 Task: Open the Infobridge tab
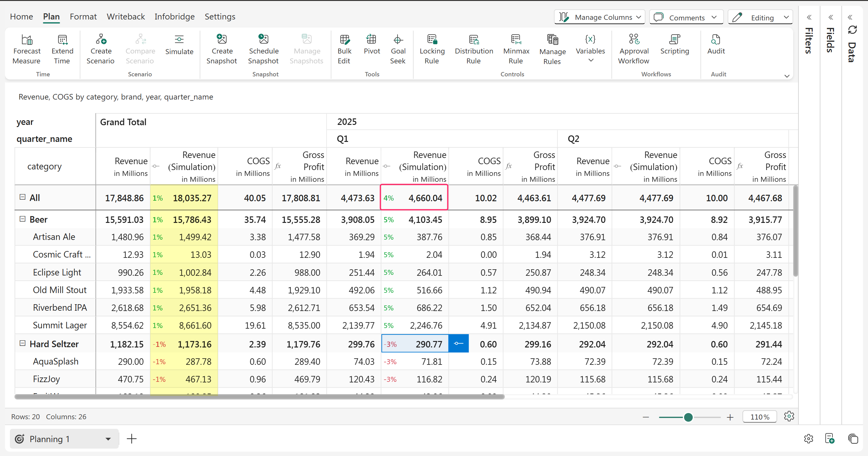click(x=175, y=16)
